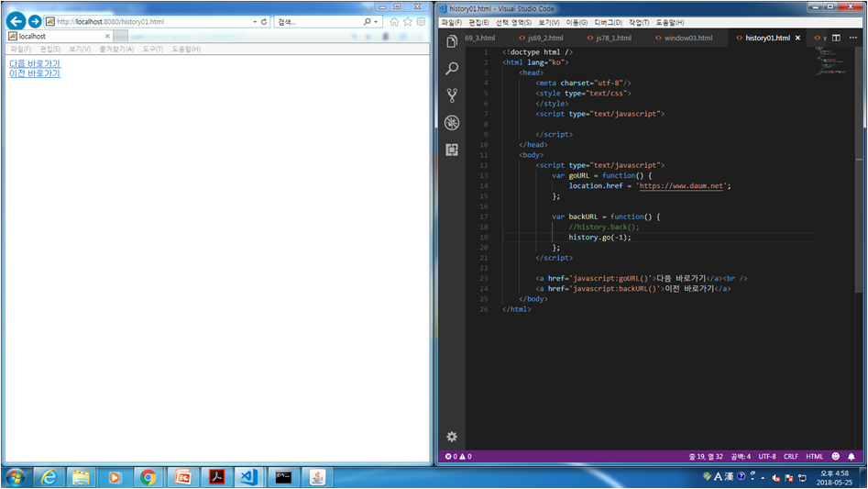The width and height of the screenshot is (868, 489).
Task: Click the VS Code minimap preview
Action: click(832, 61)
